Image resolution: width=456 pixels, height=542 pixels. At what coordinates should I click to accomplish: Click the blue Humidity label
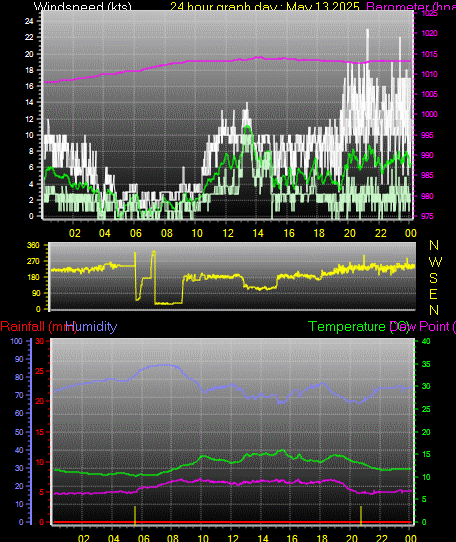click(91, 327)
